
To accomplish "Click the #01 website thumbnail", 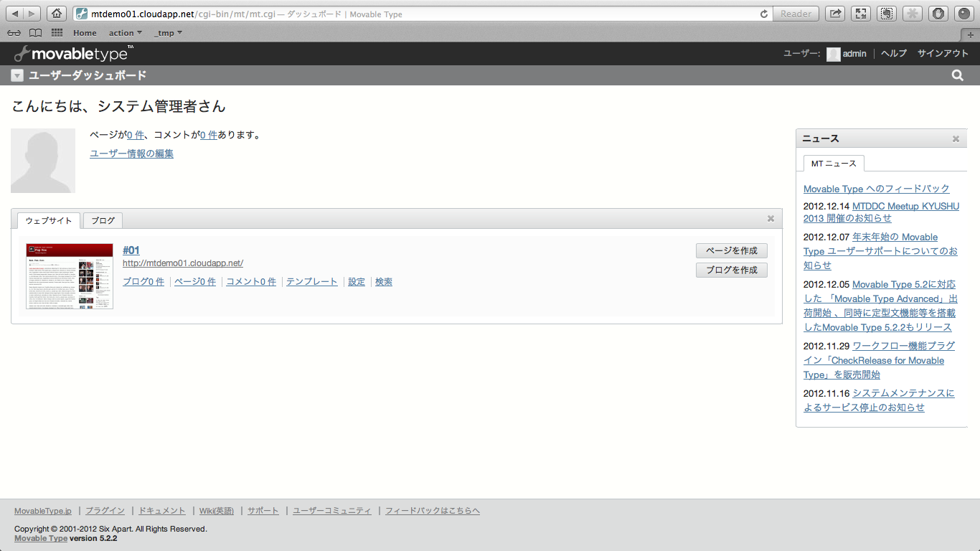I will [70, 276].
